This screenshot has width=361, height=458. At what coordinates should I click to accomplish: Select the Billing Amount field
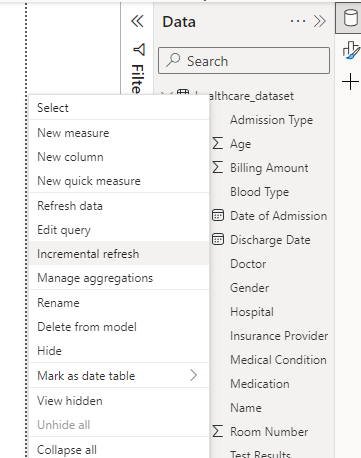point(269,168)
